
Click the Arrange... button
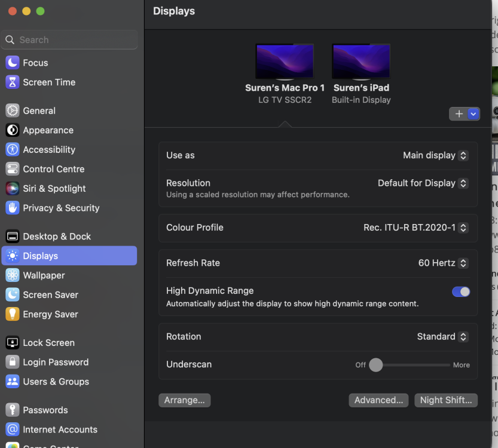click(x=185, y=400)
